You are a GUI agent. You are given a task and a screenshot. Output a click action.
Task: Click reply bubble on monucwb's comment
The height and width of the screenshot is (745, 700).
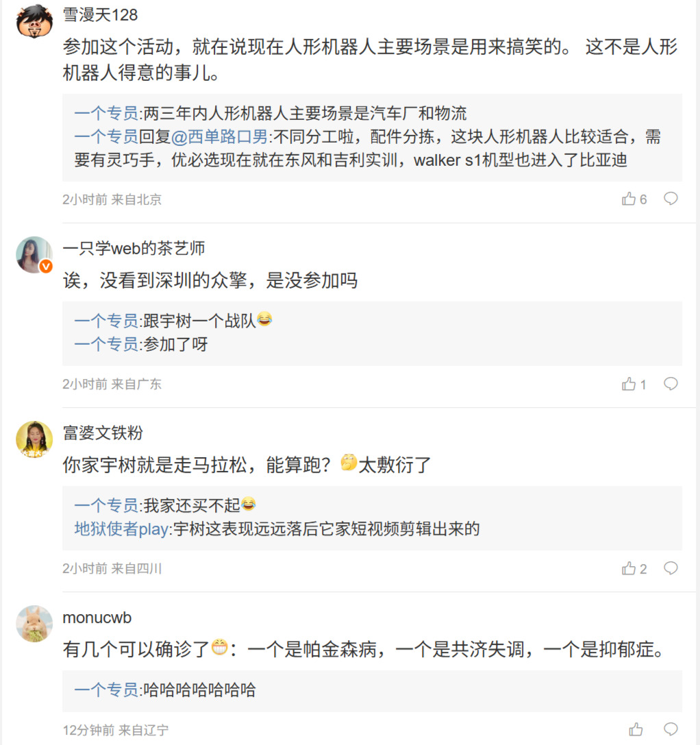click(x=671, y=729)
